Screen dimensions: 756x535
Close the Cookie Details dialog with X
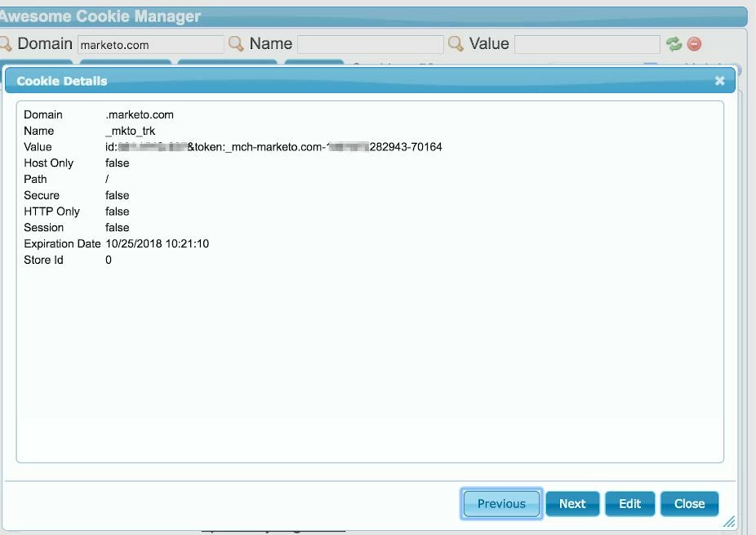pos(719,81)
